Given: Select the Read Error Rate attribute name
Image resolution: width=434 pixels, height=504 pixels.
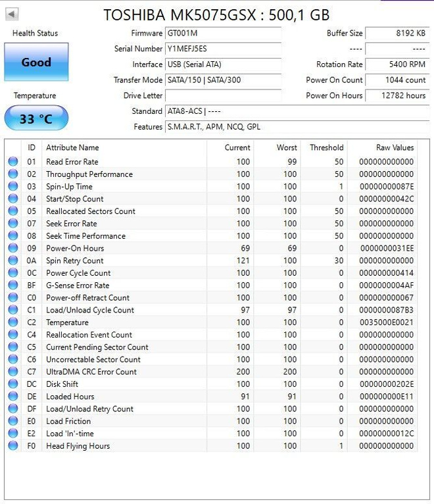Looking at the screenshot, I should (x=72, y=162).
